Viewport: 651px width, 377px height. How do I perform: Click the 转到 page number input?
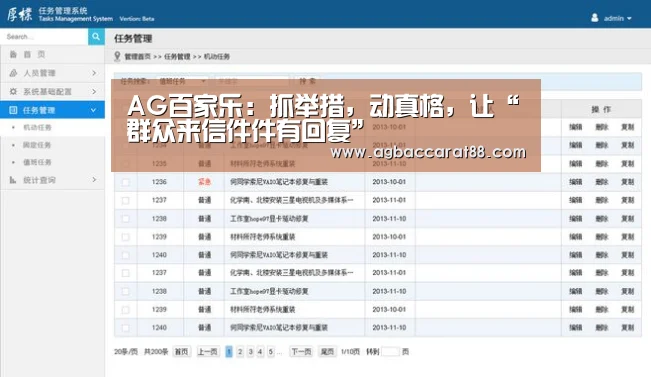pos(390,352)
